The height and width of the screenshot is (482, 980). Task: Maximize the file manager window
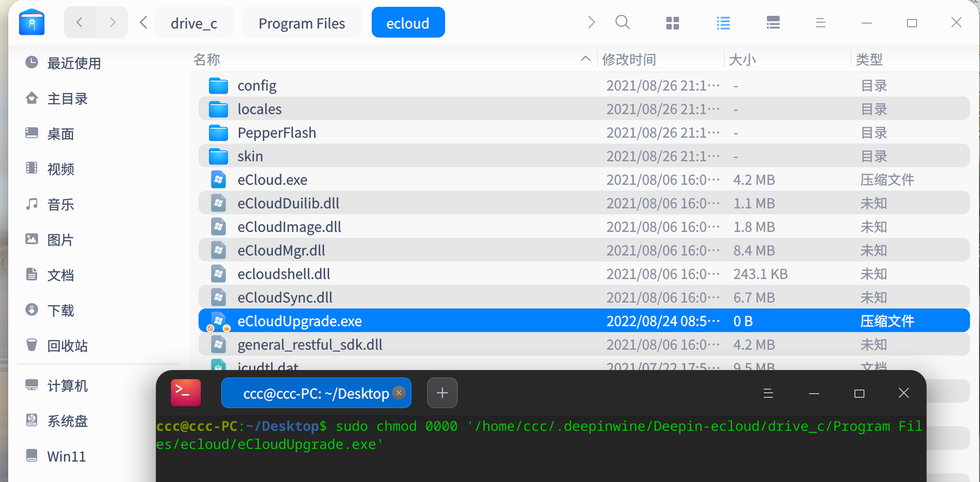tap(912, 23)
